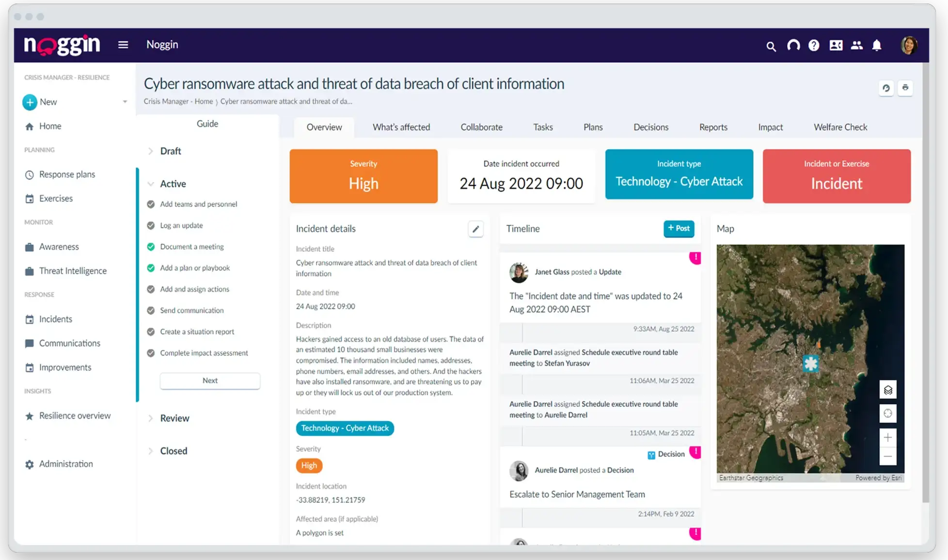Open the contact card icon in header

836,45
